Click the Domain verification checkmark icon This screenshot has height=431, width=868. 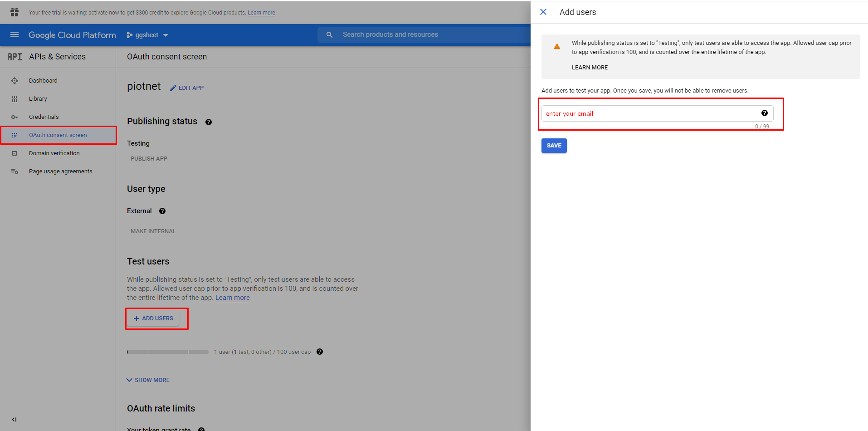[x=15, y=153]
